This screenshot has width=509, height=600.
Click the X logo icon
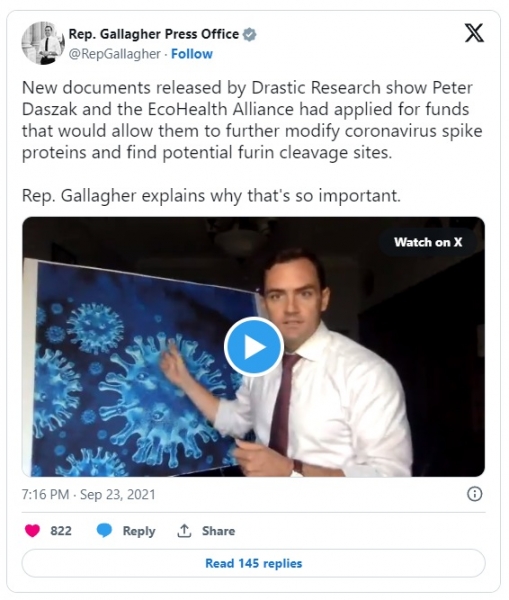pos(474,33)
